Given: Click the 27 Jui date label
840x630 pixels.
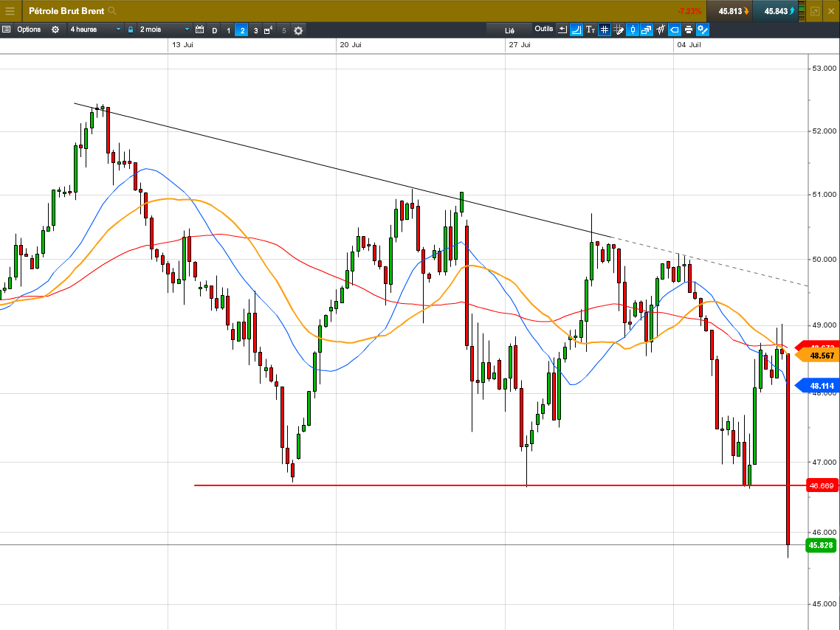Looking at the screenshot, I should click(x=520, y=45).
